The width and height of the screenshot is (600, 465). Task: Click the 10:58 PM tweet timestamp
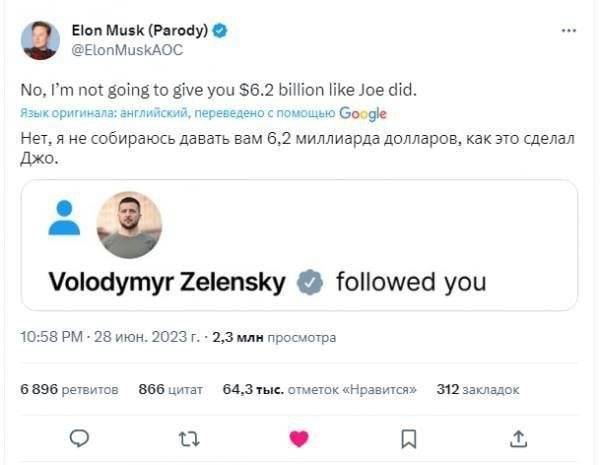(x=52, y=339)
